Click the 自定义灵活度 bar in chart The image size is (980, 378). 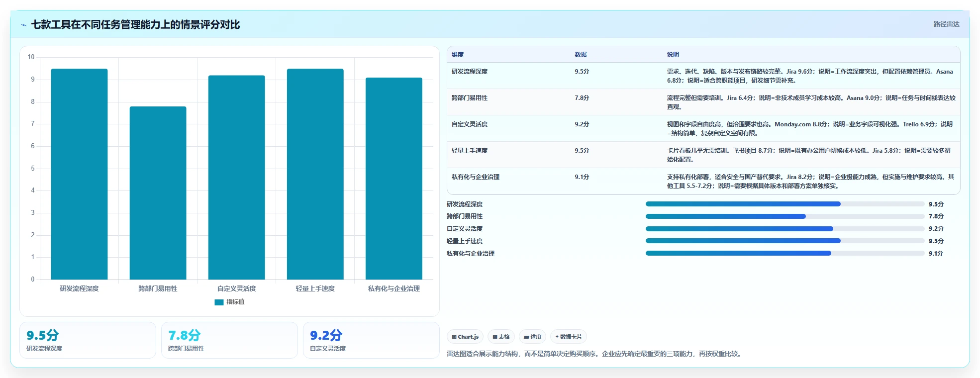(x=236, y=178)
